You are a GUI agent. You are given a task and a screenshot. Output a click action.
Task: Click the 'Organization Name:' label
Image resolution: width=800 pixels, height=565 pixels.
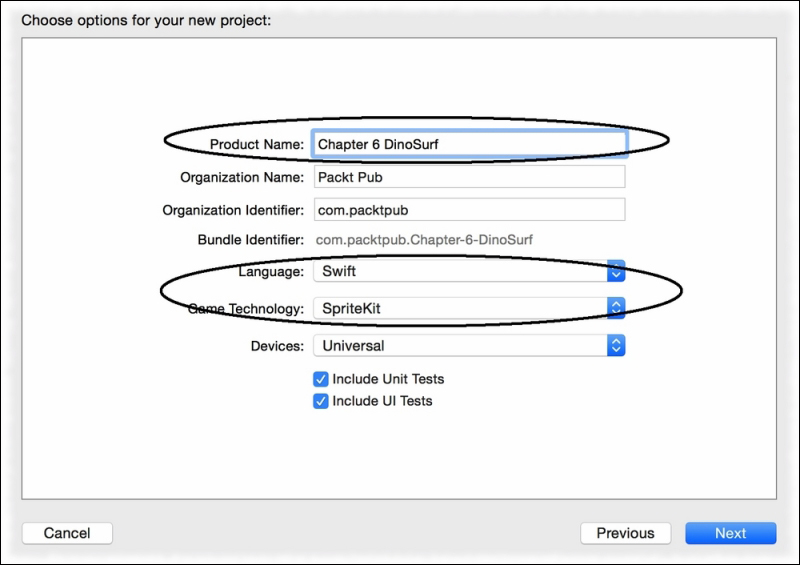(242, 177)
